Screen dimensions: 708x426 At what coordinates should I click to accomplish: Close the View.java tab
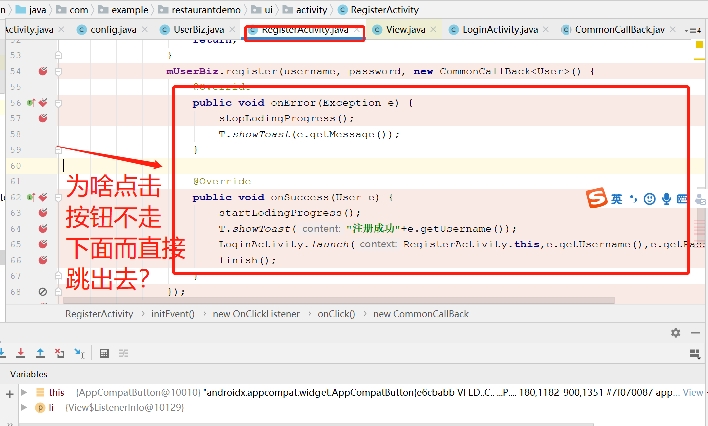pyautogui.click(x=433, y=29)
